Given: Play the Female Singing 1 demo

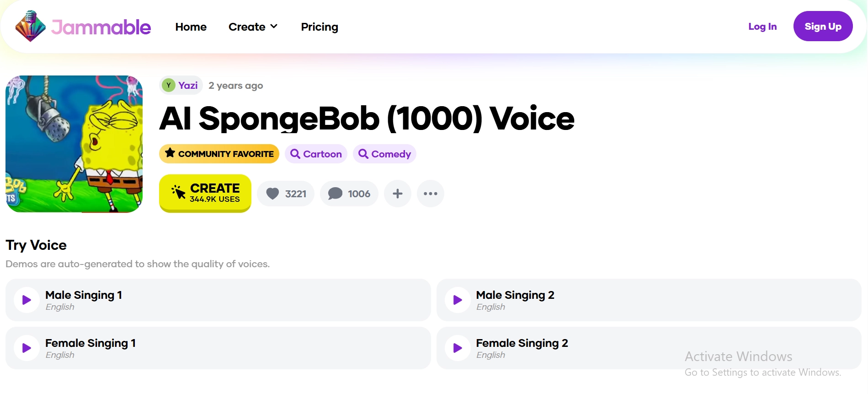Looking at the screenshot, I should coord(26,348).
